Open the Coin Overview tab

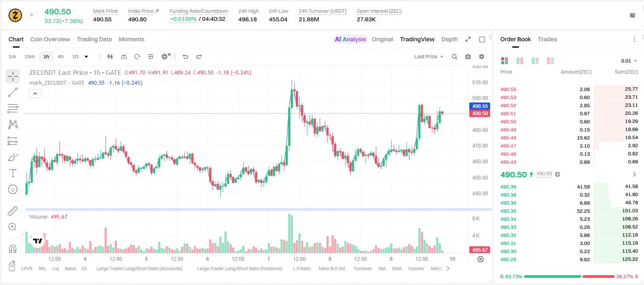[x=50, y=39]
